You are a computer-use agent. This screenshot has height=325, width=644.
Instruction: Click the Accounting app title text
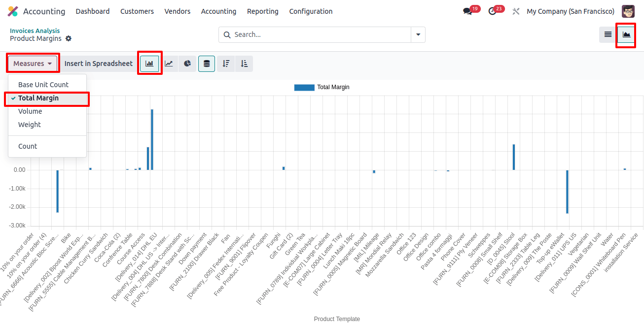[x=44, y=11]
